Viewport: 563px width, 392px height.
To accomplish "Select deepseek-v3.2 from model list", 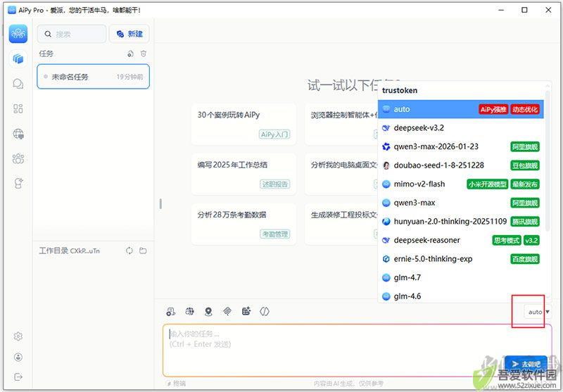I will click(461, 128).
